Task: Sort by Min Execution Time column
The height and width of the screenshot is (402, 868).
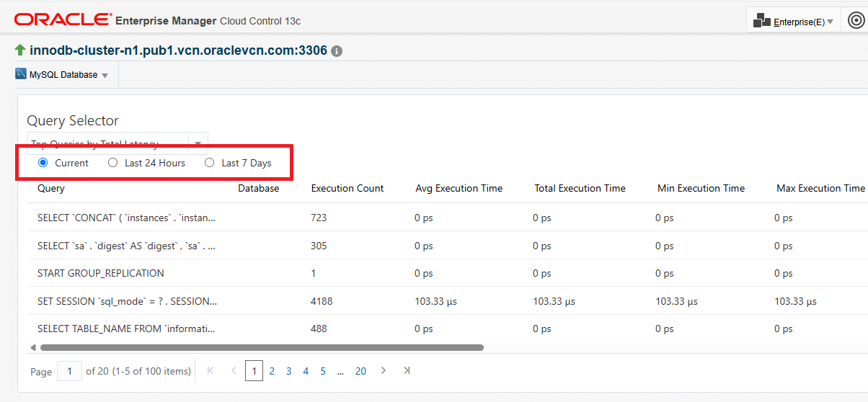Action: coord(701,188)
